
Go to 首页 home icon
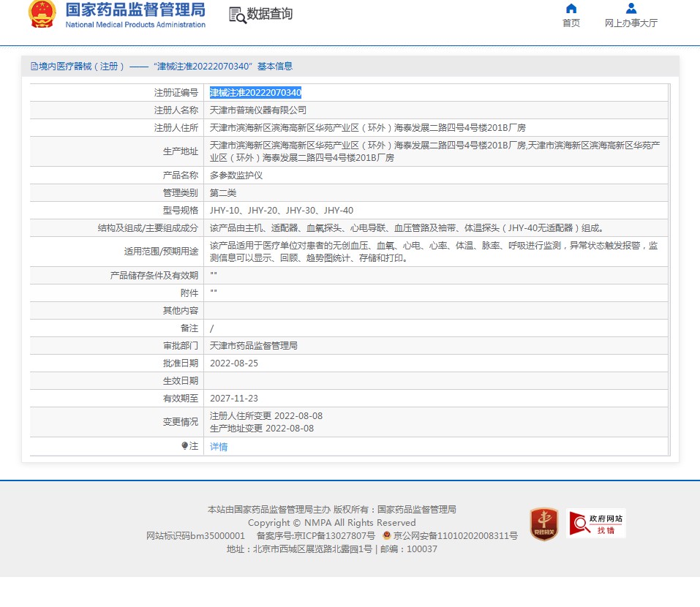(x=571, y=9)
